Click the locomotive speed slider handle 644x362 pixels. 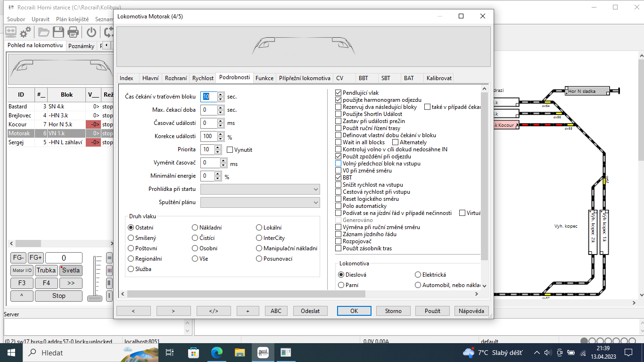coord(95,298)
